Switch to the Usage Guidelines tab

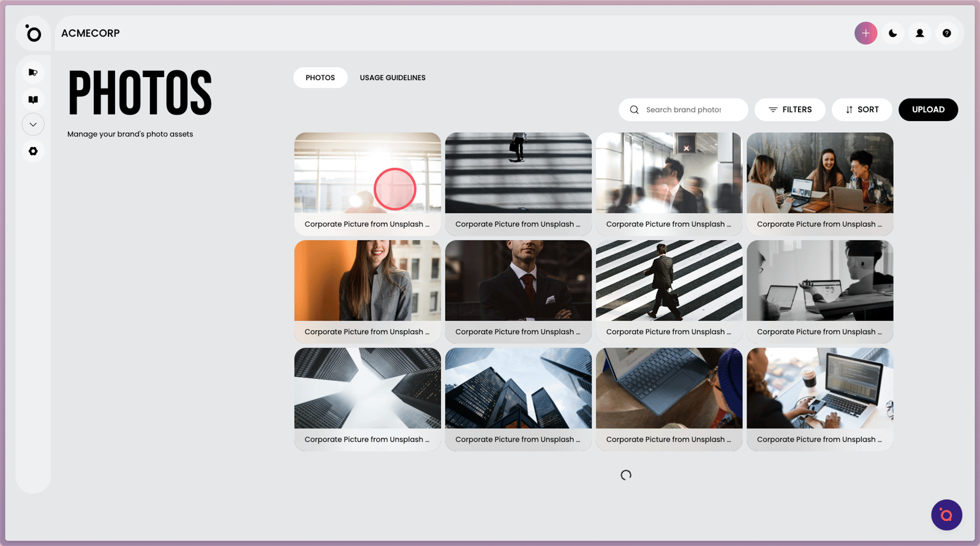393,78
